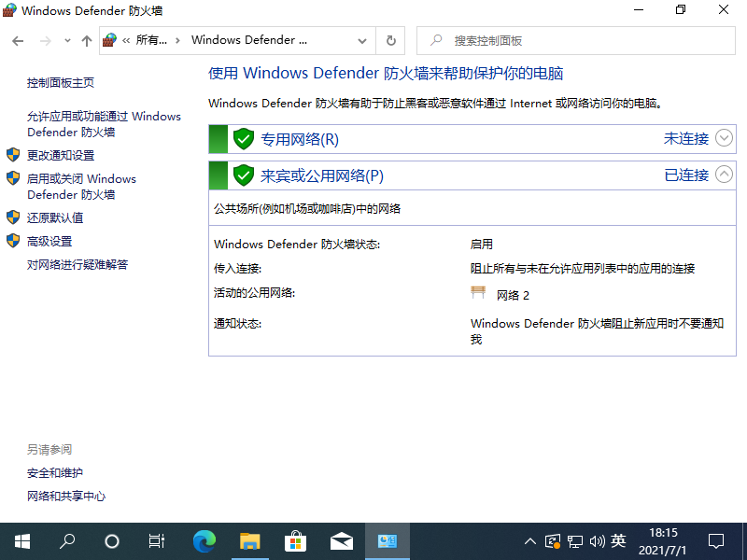Viewport: 747px width, 560px height.
Task: Click 还原默认值 link
Action: pyautogui.click(x=55, y=217)
